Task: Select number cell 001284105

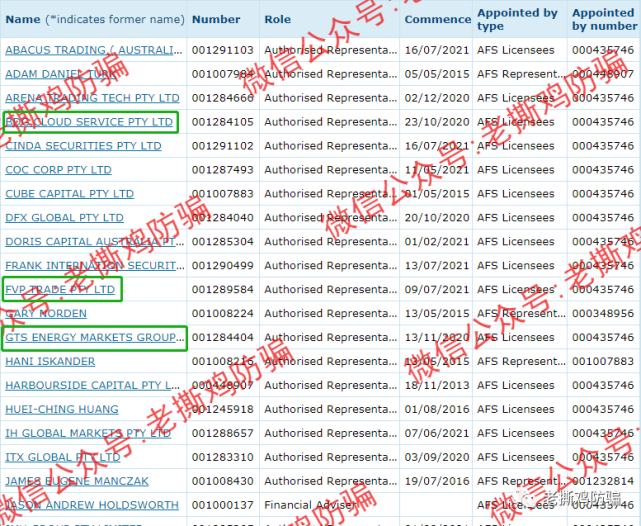Action: click(x=223, y=122)
